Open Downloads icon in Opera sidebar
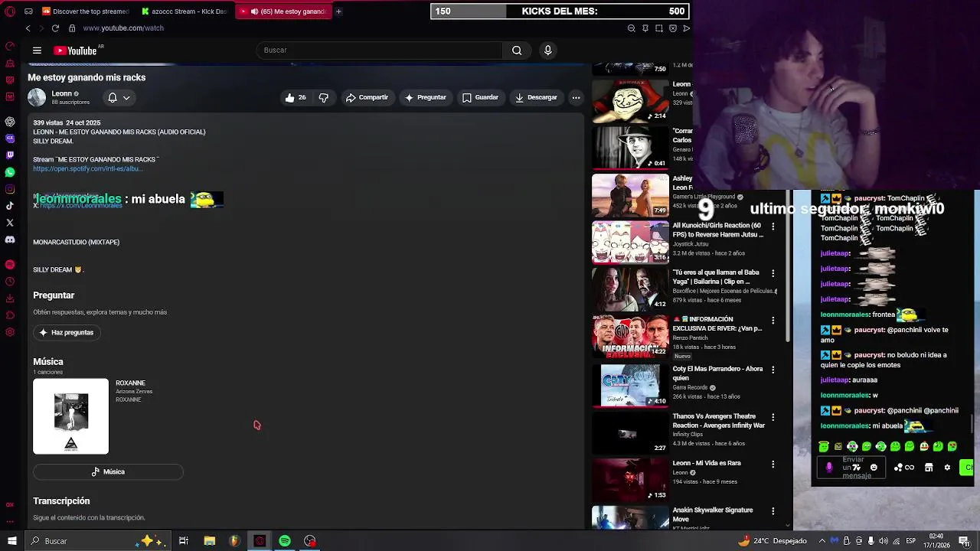 tap(10, 298)
